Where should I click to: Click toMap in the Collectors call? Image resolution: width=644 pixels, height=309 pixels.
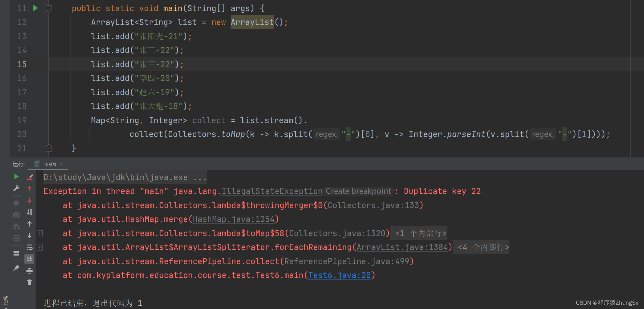233,134
